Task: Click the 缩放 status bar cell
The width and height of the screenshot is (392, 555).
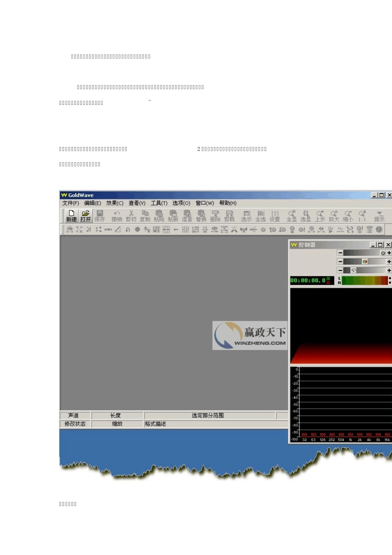Action: [x=117, y=424]
